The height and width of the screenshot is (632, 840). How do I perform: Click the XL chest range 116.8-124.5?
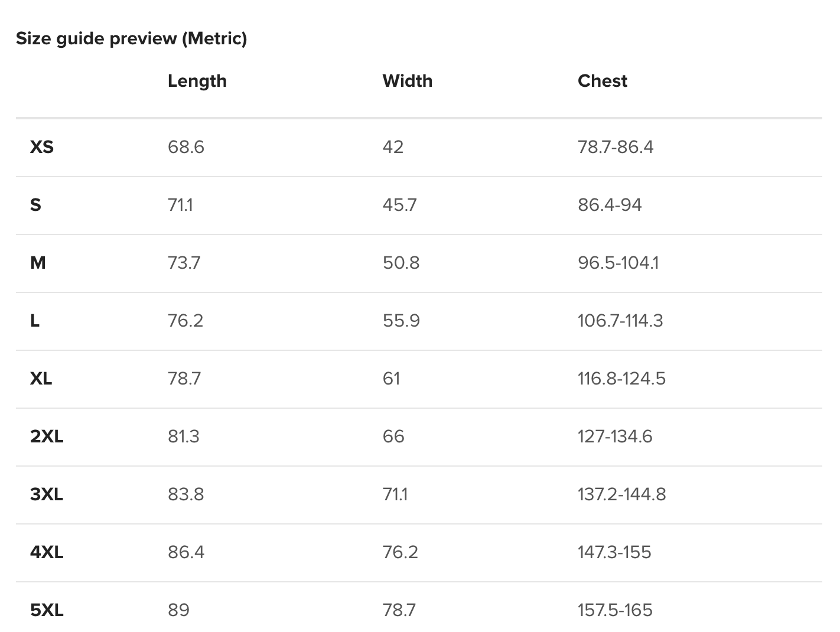pos(621,379)
